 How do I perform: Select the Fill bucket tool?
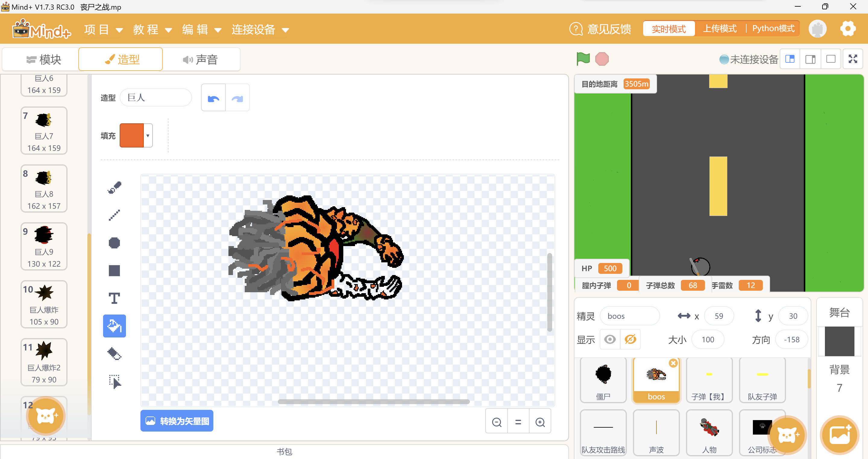pos(114,326)
